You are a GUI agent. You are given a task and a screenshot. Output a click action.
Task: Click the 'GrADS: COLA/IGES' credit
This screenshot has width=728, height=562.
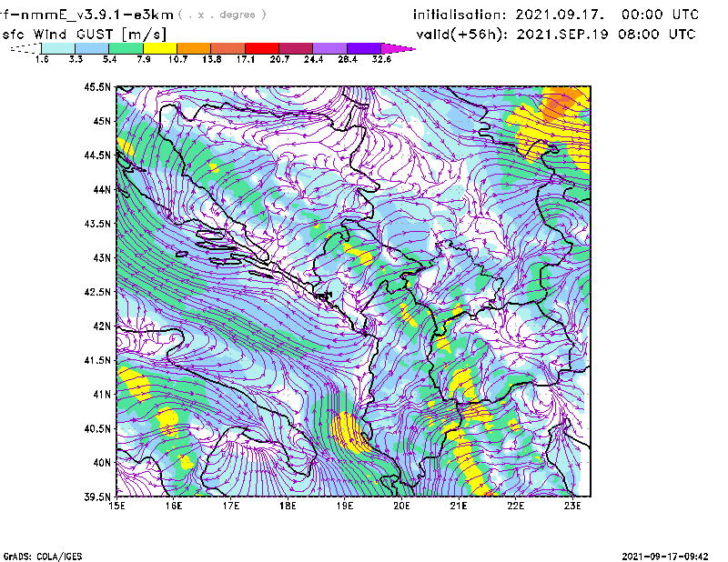pos(43,557)
